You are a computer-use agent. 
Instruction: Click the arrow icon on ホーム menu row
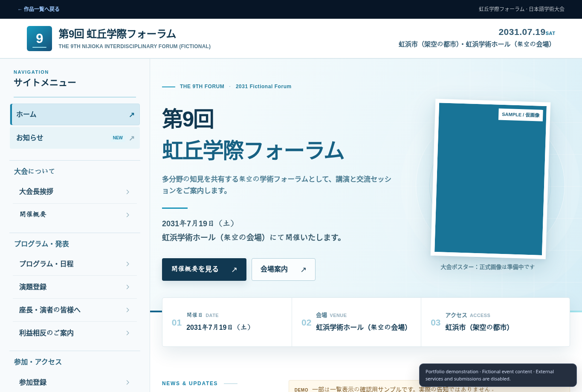pyautogui.click(x=132, y=115)
